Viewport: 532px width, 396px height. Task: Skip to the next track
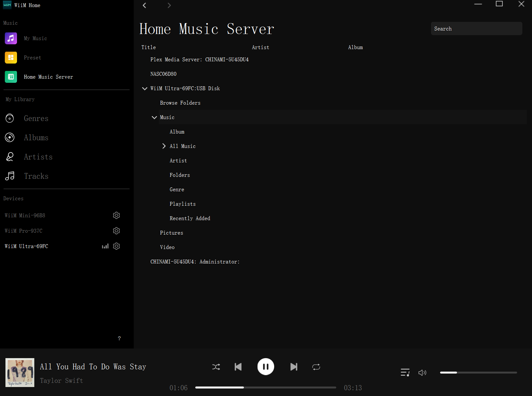[x=294, y=367]
